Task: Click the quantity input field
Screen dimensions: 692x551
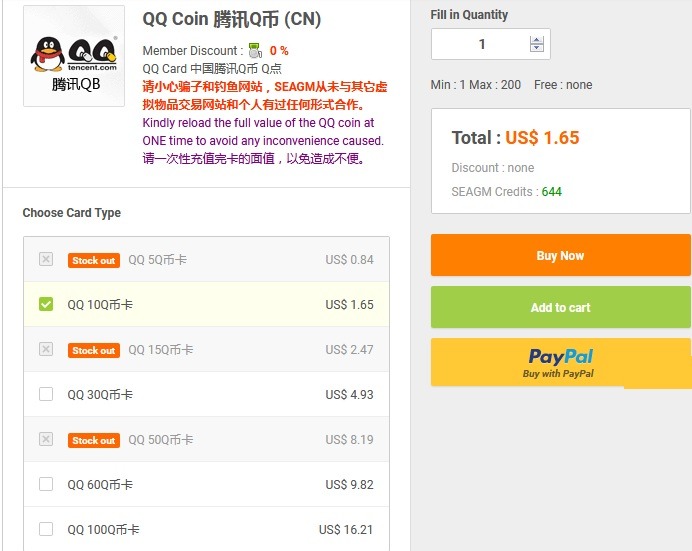Action: 481,44
